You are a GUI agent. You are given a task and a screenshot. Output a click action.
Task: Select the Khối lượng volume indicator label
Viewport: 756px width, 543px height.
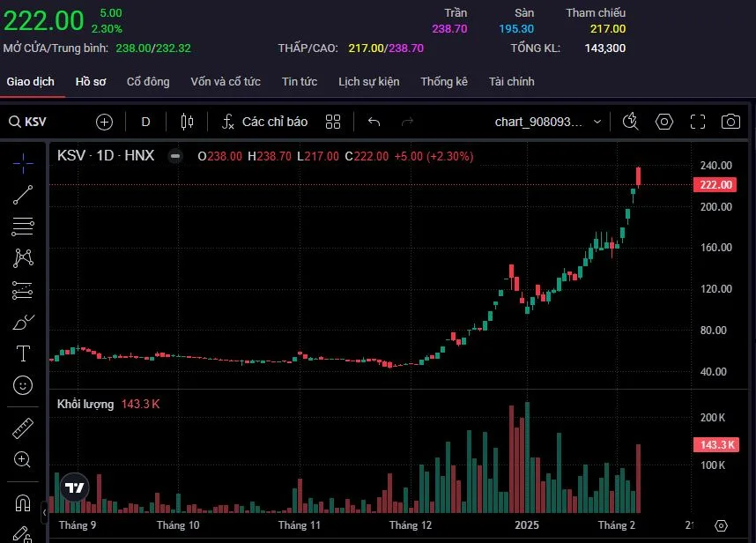(x=85, y=404)
